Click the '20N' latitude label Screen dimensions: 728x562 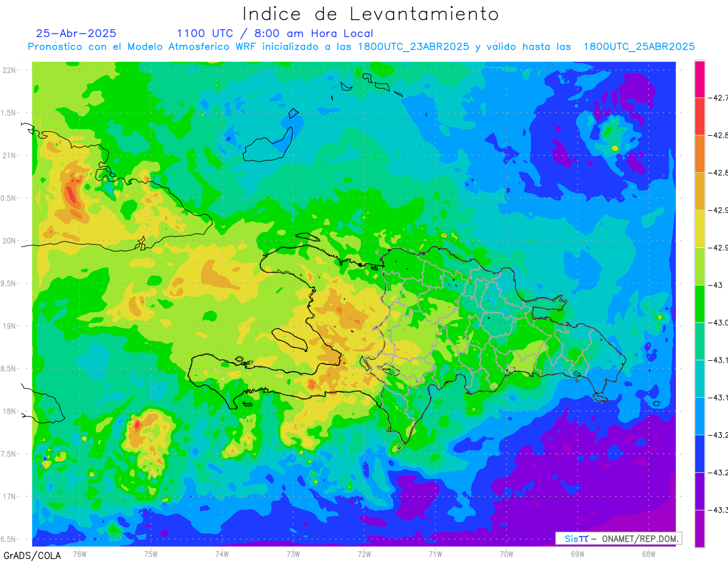(x=10, y=241)
